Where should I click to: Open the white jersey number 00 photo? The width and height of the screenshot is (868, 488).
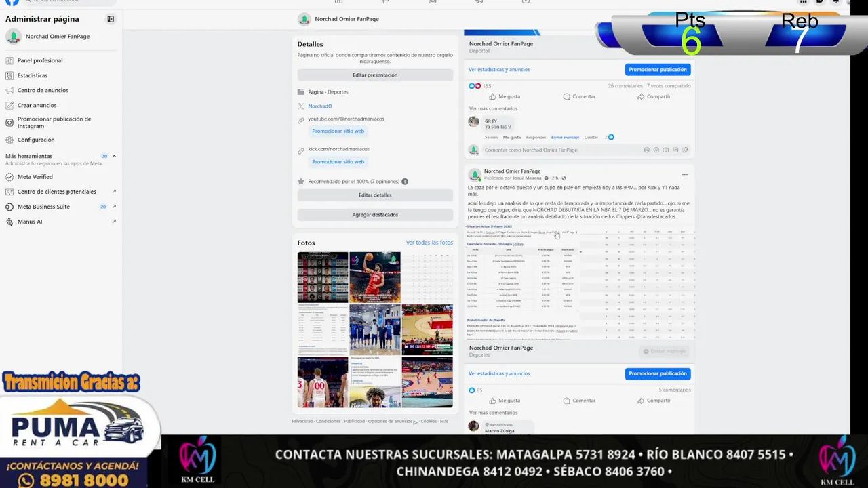coord(323,382)
